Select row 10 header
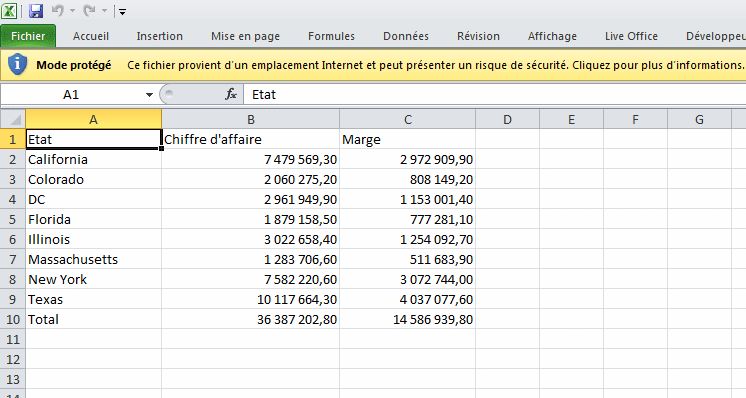The image size is (746, 398). [13, 319]
